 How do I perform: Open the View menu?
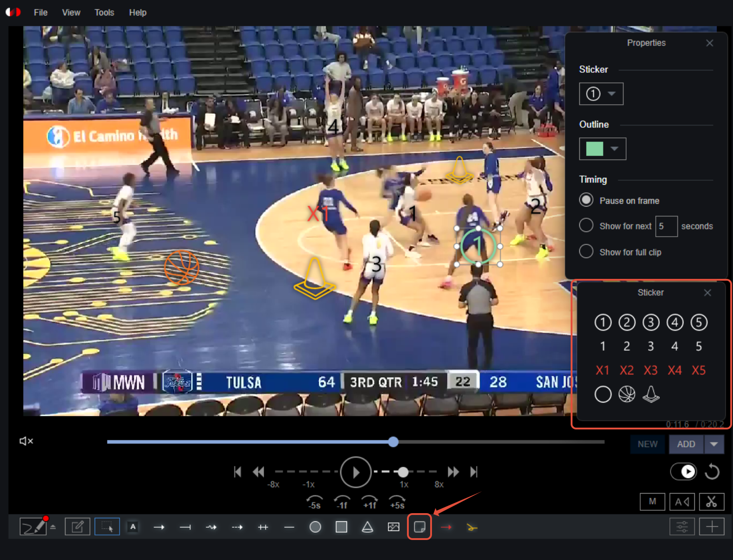71,12
